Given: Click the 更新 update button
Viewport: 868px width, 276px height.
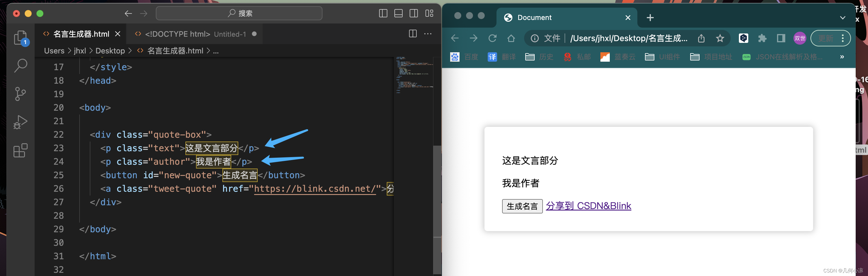Looking at the screenshot, I should pos(825,38).
